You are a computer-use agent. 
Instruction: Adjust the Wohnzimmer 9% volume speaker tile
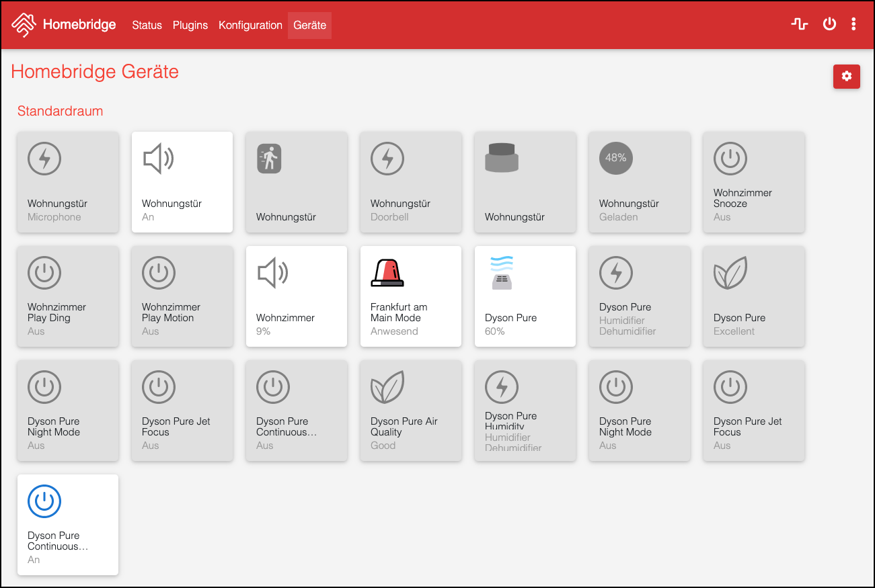pos(297,296)
